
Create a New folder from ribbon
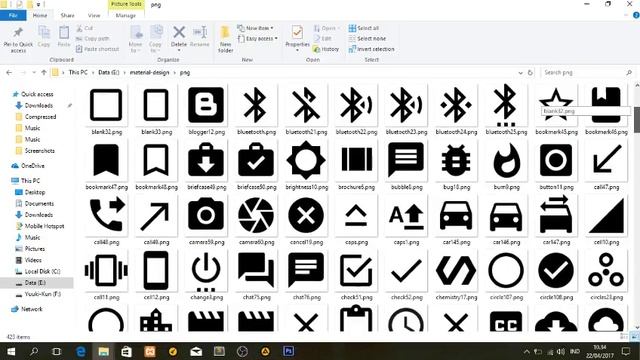coord(225,39)
